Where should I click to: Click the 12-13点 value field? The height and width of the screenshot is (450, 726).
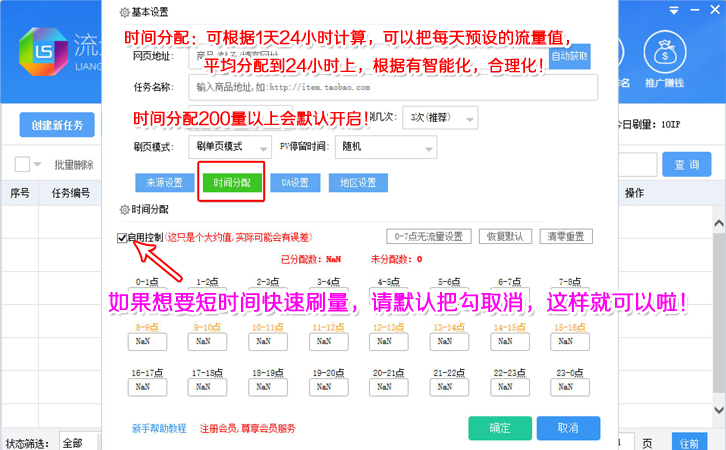pos(389,342)
